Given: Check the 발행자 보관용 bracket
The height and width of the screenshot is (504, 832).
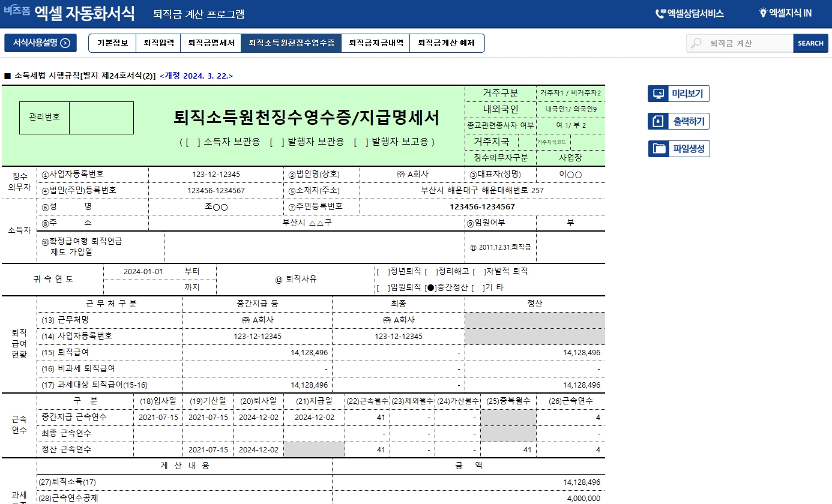Looking at the screenshot, I should (277, 142).
